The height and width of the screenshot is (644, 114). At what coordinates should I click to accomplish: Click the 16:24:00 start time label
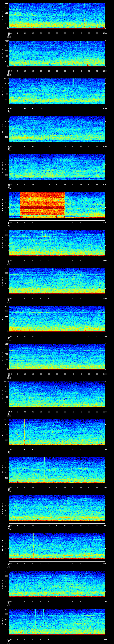[x=9, y=412]
